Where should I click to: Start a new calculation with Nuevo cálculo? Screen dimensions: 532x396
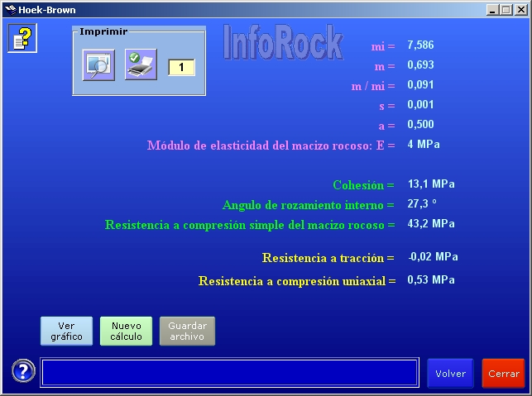tap(127, 331)
